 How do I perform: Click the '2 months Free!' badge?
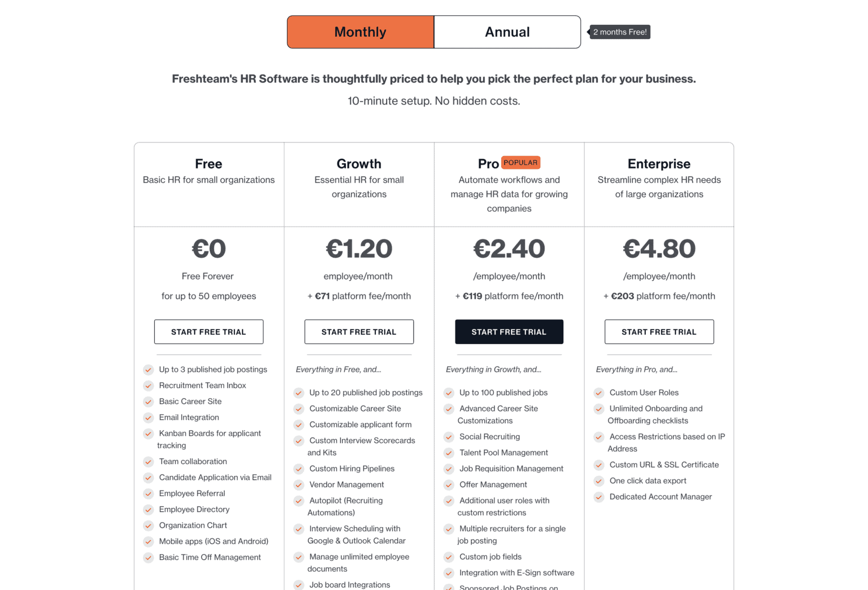click(x=620, y=32)
